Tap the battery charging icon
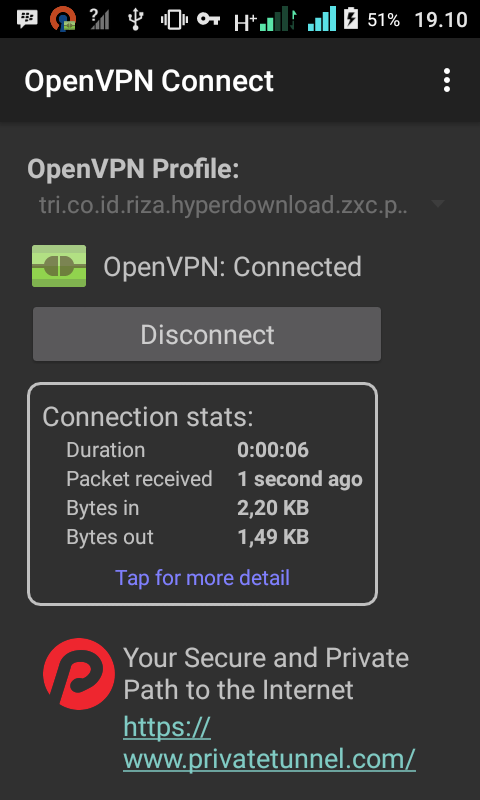Screen dimensions: 480x800 point(350,19)
